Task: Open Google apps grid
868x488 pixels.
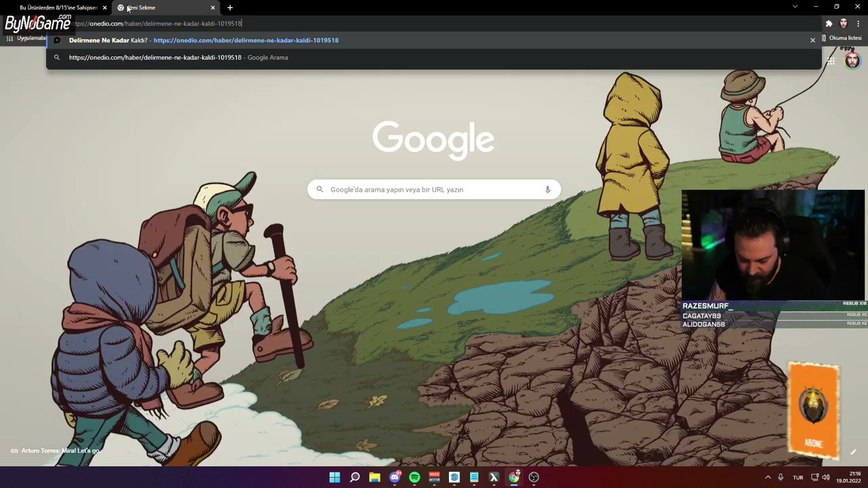Action: (831, 62)
